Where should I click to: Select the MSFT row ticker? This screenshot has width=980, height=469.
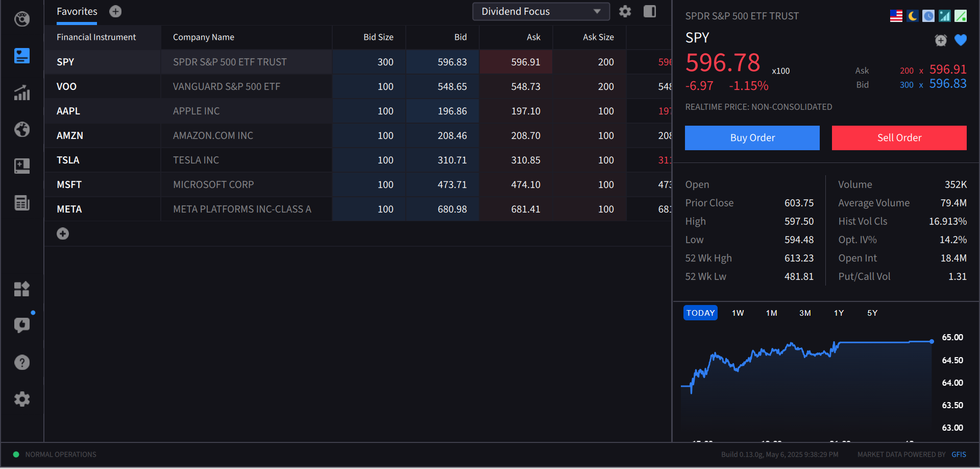(x=69, y=184)
